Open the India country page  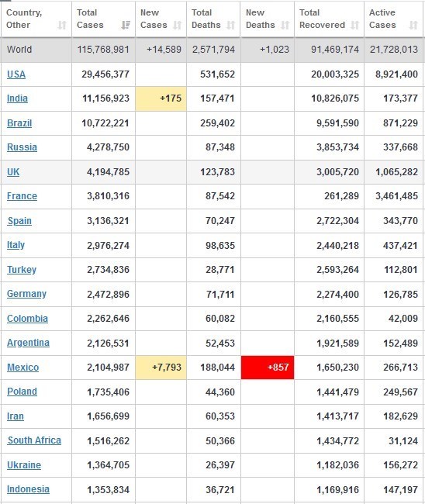pos(17,98)
